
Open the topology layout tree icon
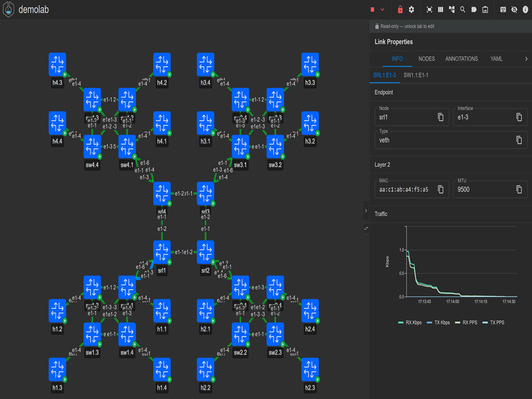point(452,9)
